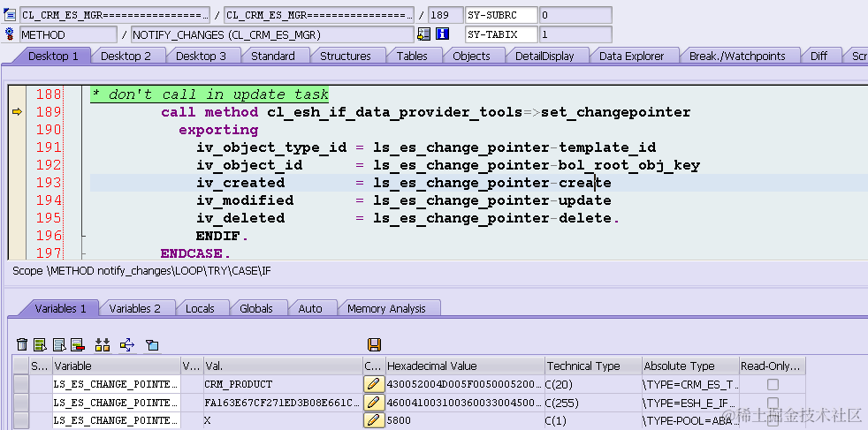Click the yellow execution arrow at line 189
The width and height of the screenshot is (868, 430).
tap(17, 112)
